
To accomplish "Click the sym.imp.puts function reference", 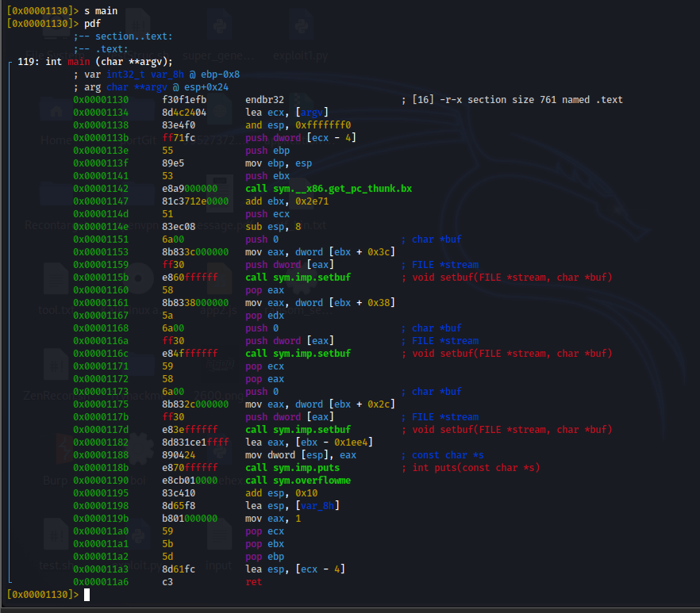I will pos(306,467).
